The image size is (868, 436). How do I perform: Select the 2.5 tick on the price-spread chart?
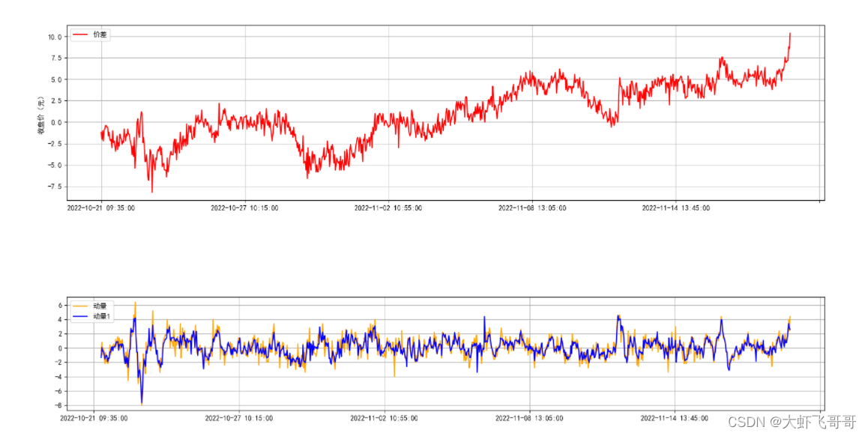56,100
